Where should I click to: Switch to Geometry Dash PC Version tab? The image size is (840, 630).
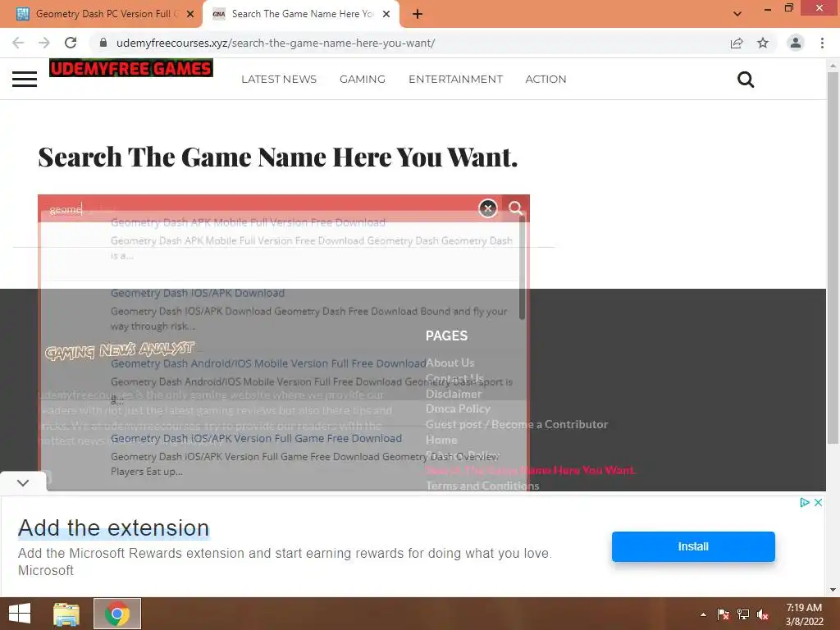click(102, 15)
